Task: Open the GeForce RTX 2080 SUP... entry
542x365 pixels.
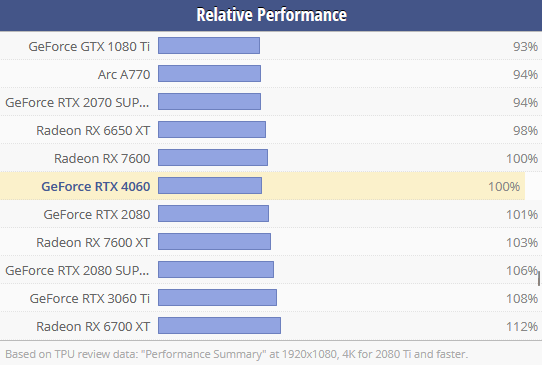Action: [x=77, y=270]
